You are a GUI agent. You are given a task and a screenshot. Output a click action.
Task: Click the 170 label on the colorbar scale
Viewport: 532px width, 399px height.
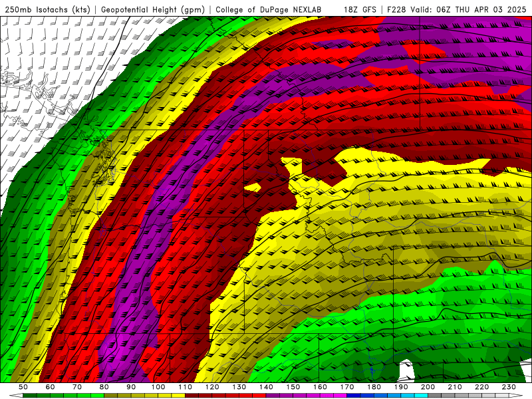(347, 387)
